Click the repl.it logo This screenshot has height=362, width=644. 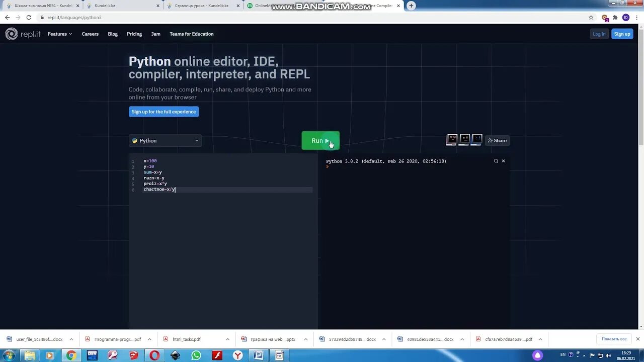23,34
